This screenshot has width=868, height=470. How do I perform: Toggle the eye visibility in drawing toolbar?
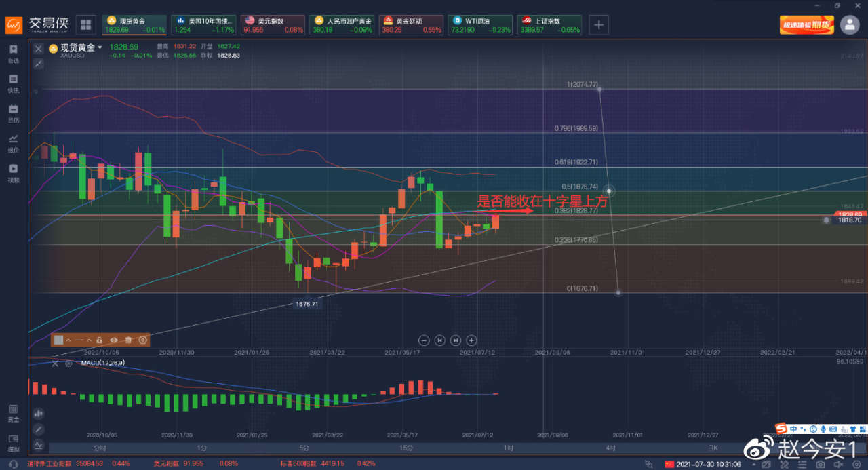click(114, 340)
